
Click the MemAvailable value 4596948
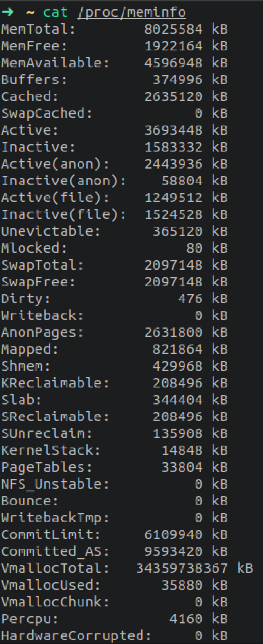(x=173, y=63)
